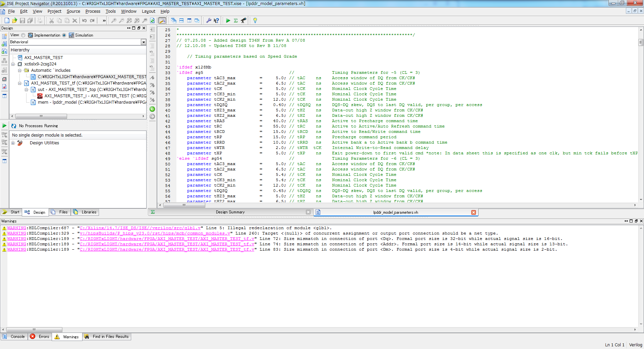Open the glbl.v warning file link
Image resolution: width=644 pixels, height=349 pixels.
(x=140, y=228)
